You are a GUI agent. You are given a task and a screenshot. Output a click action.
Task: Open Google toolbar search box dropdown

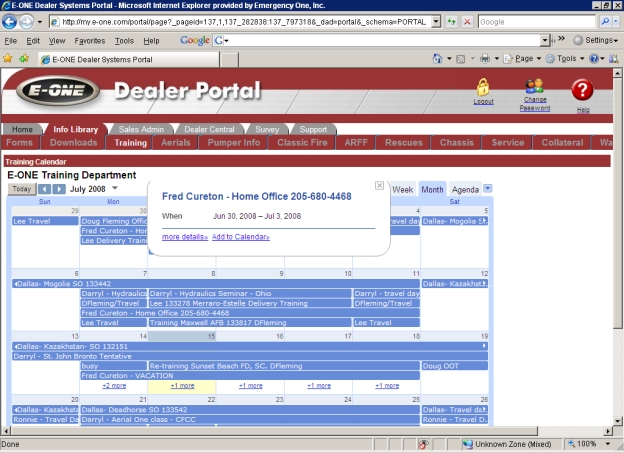[545, 40]
